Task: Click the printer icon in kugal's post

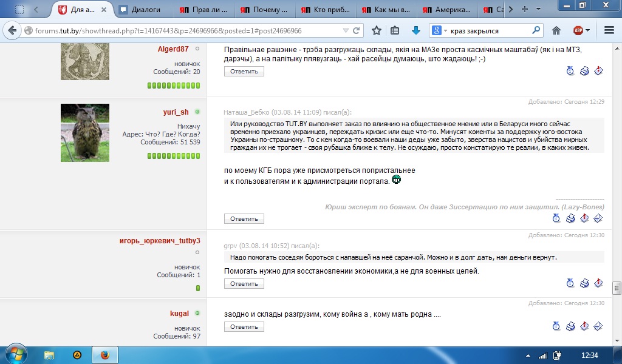Action: coord(570,326)
